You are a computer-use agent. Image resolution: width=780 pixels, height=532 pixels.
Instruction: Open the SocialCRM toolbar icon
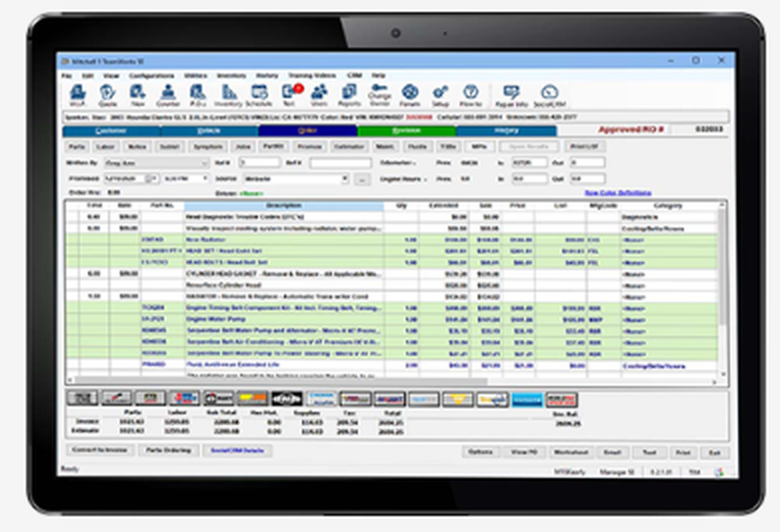[x=549, y=95]
